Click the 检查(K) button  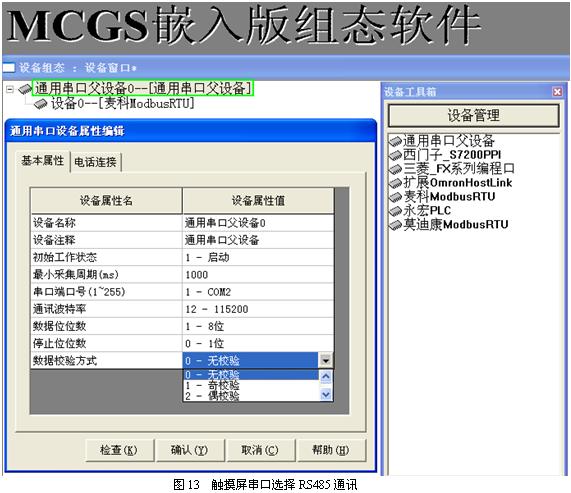click(119, 450)
